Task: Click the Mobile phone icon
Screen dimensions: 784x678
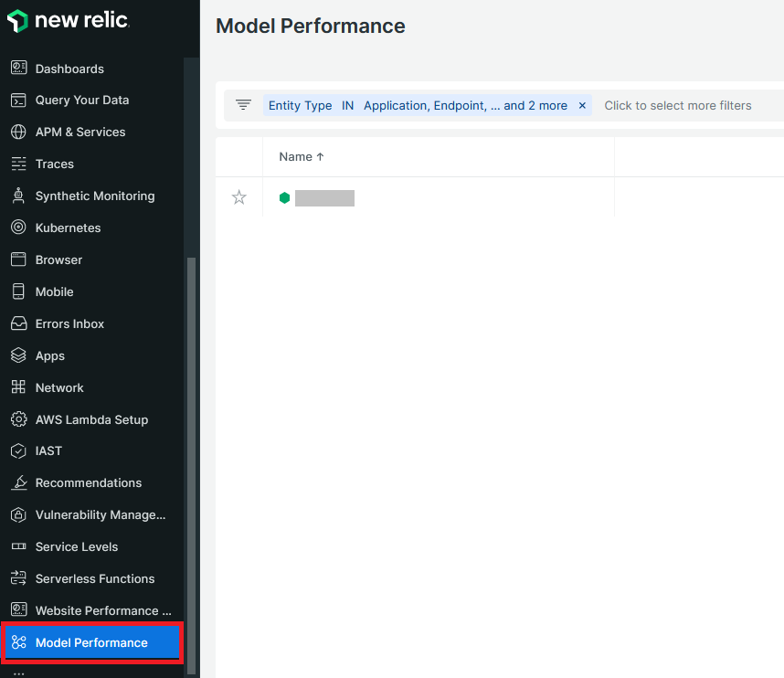Action: pos(18,291)
